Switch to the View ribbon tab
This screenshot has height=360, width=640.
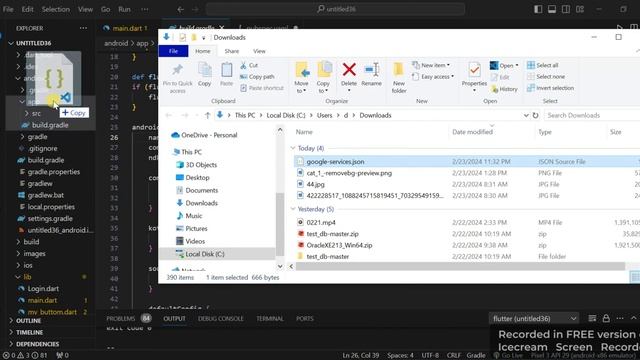(x=259, y=51)
